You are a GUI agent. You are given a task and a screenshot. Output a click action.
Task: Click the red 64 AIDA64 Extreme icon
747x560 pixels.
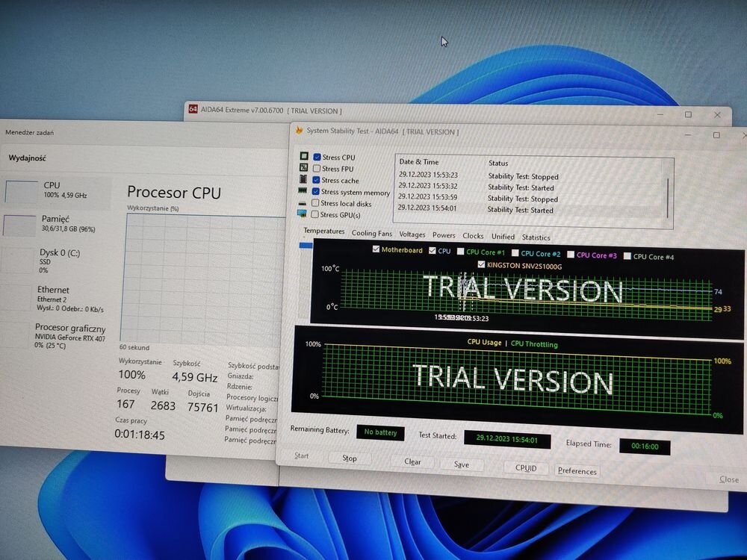(x=193, y=110)
